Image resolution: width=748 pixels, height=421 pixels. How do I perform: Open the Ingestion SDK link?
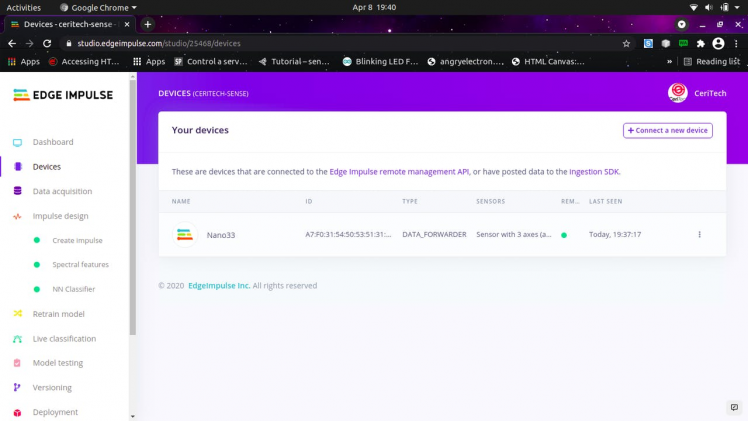coord(594,172)
